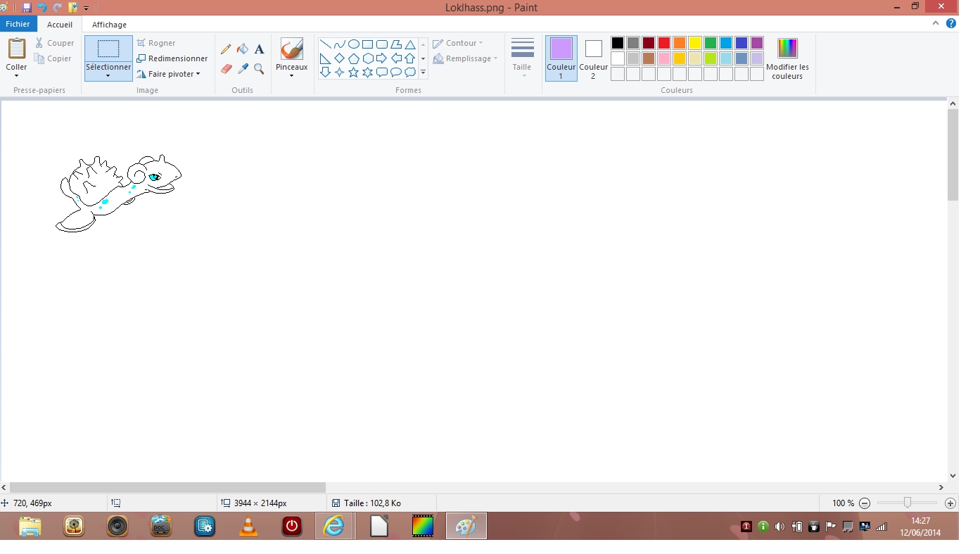Image resolution: width=980 pixels, height=554 pixels.
Task: Choose the Rectangle shape
Action: coord(368,44)
